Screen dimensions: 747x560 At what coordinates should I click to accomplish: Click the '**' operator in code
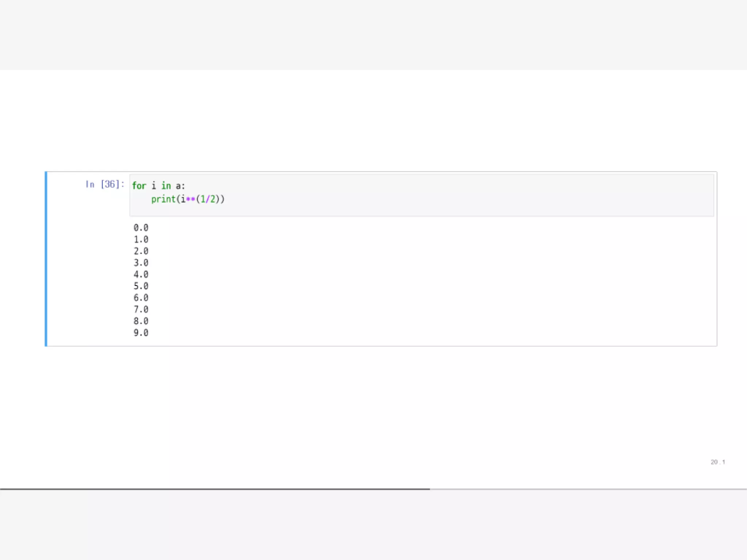coord(190,199)
